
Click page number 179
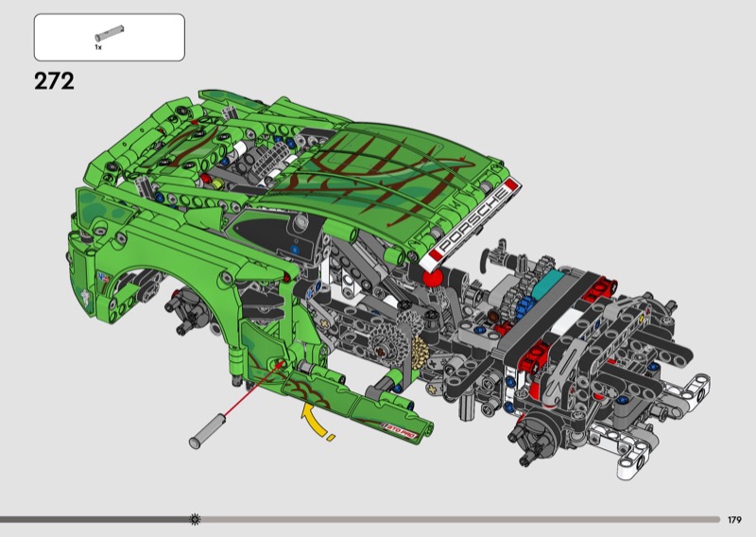tap(734, 519)
